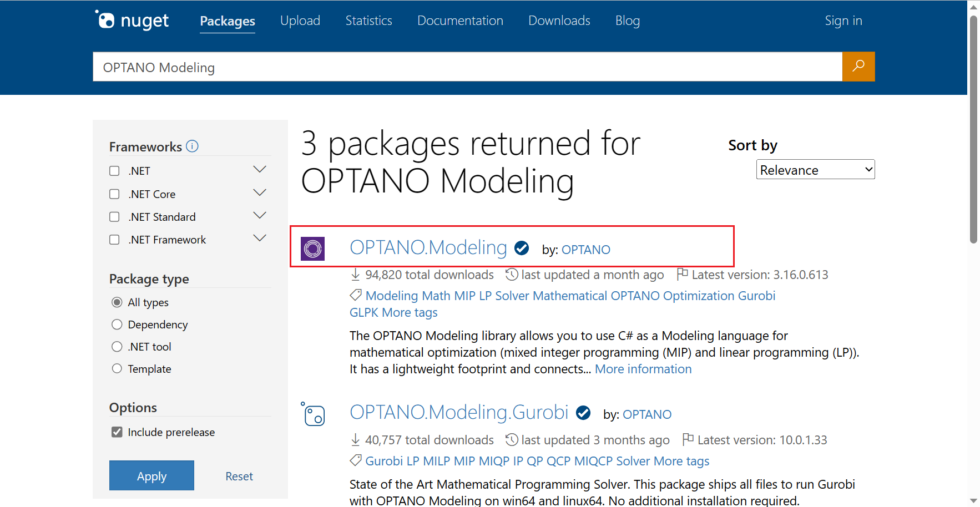Select the Template package type
980x507 pixels.
[x=117, y=369]
